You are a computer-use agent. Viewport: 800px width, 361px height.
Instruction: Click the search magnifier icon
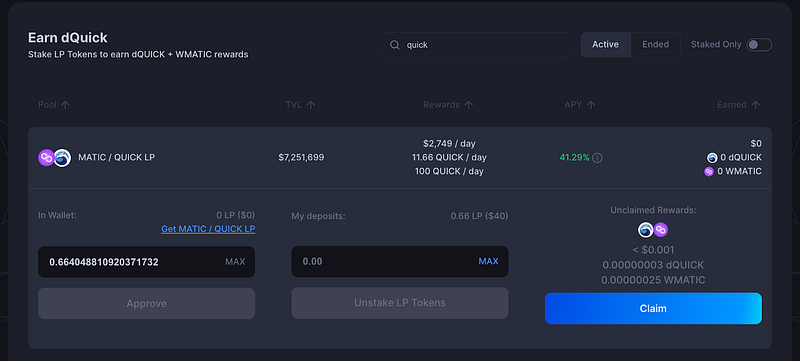tap(394, 45)
